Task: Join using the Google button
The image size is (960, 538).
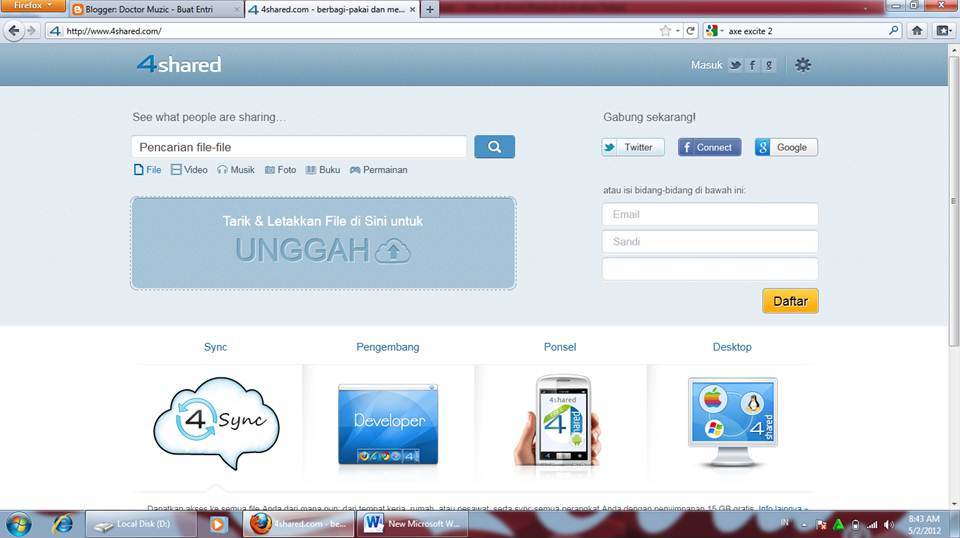Action: click(x=786, y=147)
